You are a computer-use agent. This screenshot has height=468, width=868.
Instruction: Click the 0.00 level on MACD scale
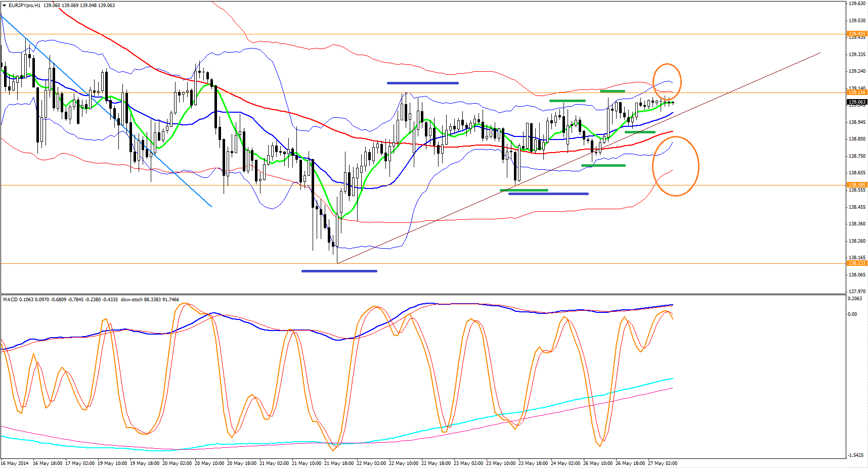[852, 314]
